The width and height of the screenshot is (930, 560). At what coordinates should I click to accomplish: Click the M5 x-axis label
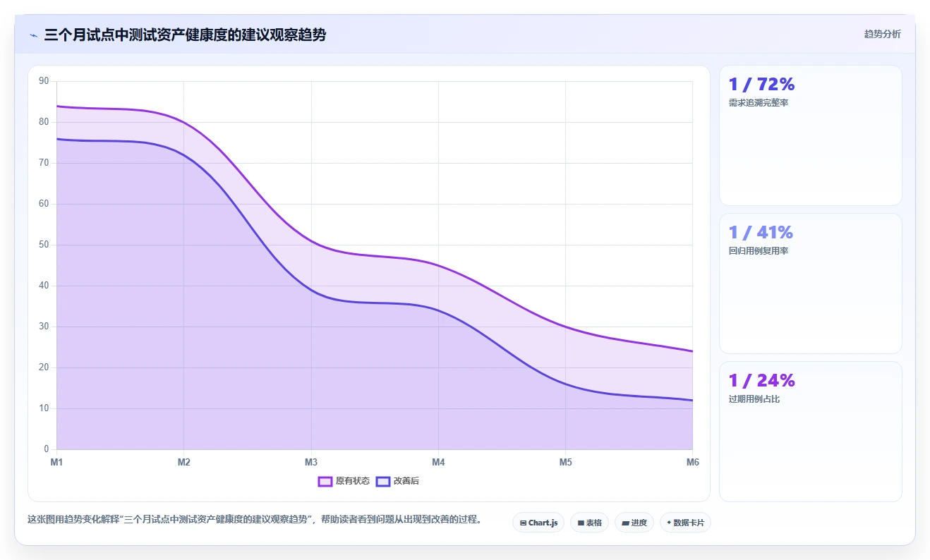pos(565,463)
